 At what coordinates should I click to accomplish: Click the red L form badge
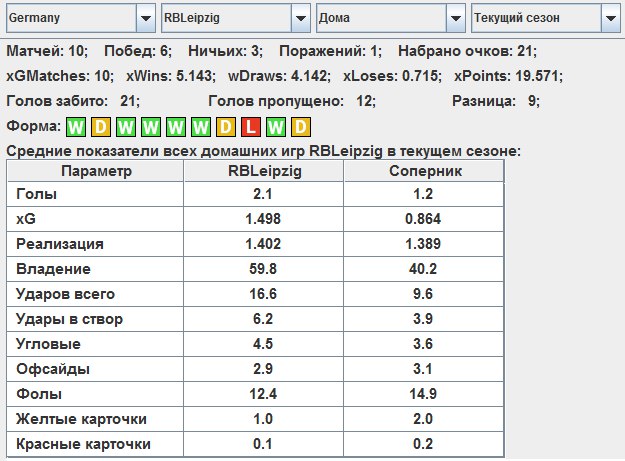click(251, 127)
